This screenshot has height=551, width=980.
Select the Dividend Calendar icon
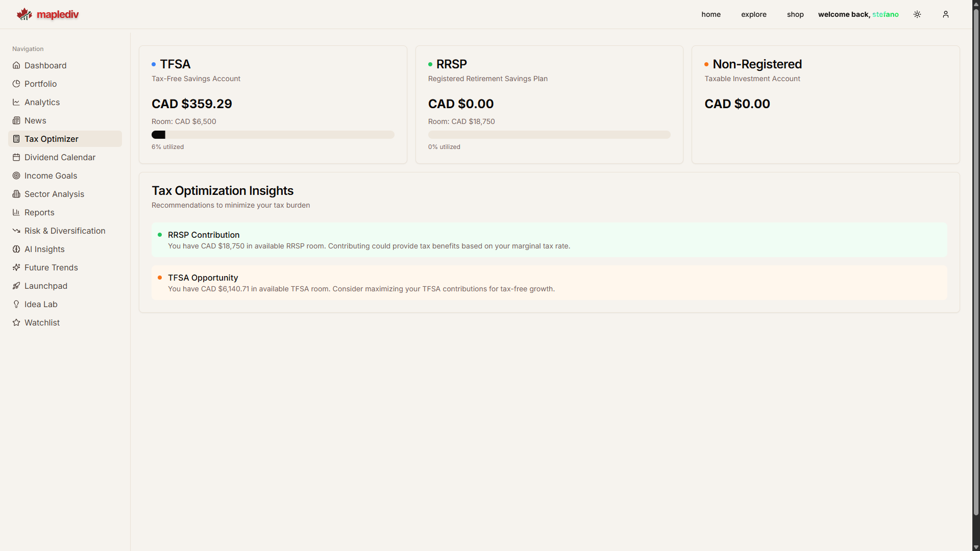point(16,157)
